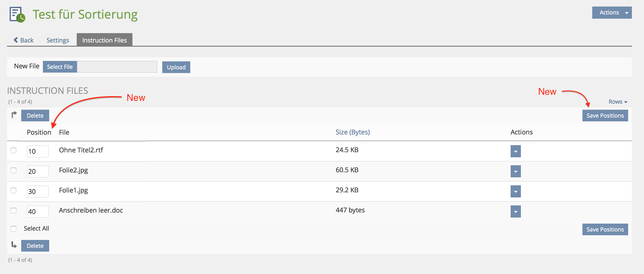The image size is (644, 274).
Task: Enable the Select All checkbox
Action: [14, 228]
